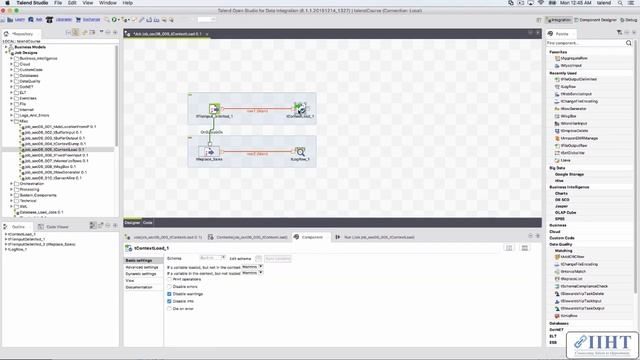The image size is (640, 360).
Task: Open Advanced settings section
Action: pos(142,267)
